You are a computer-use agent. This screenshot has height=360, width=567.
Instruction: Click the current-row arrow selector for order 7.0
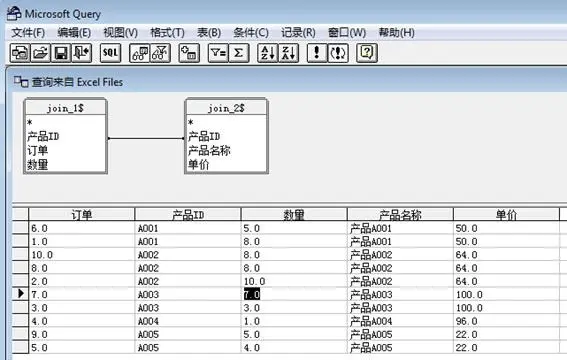pyautogui.click(x=20, y=294)
